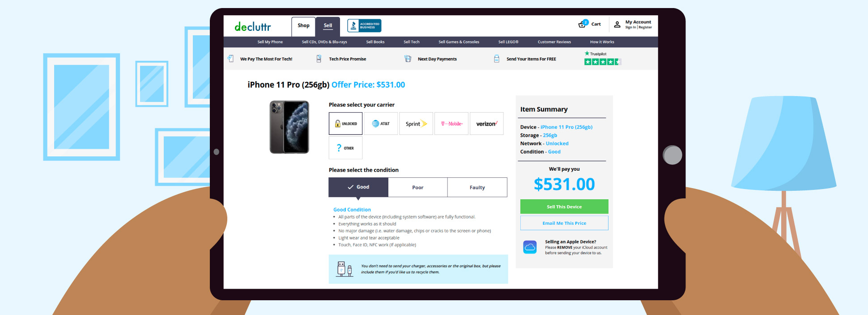
Task: Click the iCloud icon in Item Summary
Action: [530, 247]
